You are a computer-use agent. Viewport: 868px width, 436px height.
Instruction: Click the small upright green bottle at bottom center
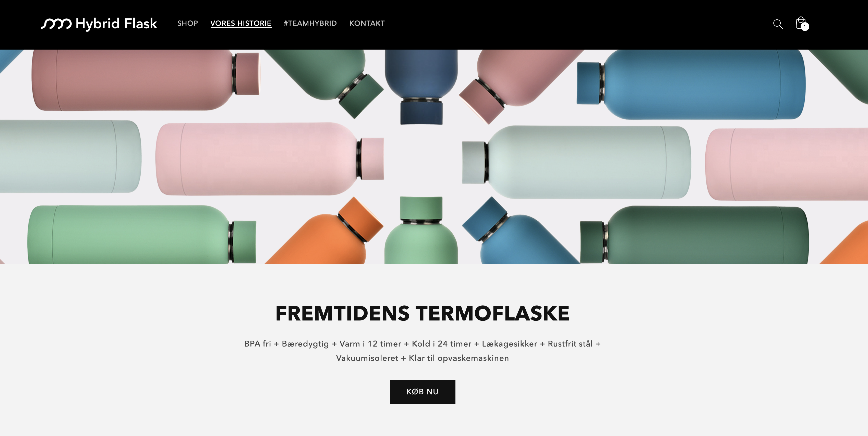click(421, 230)
